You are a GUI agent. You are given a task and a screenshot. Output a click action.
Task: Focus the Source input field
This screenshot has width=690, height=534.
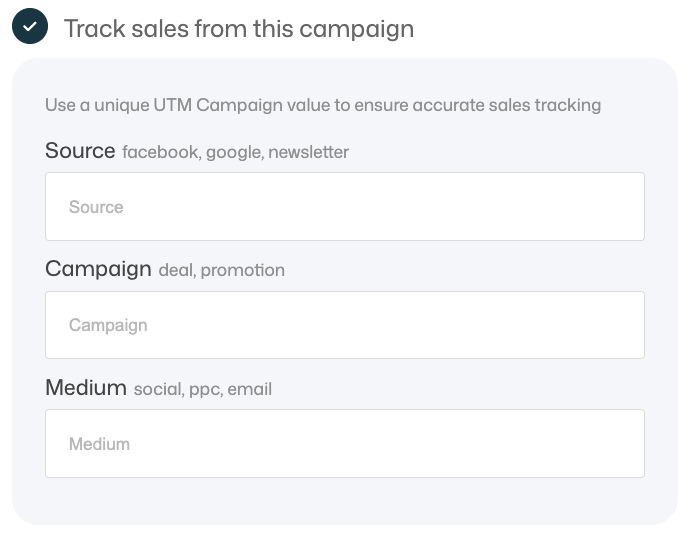click(344, 207)
